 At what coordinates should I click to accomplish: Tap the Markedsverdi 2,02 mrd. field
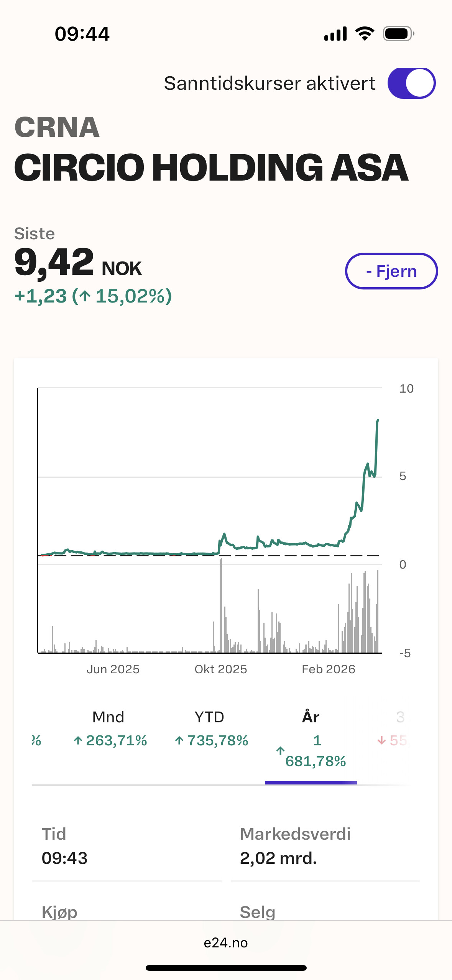click(295, 846)
